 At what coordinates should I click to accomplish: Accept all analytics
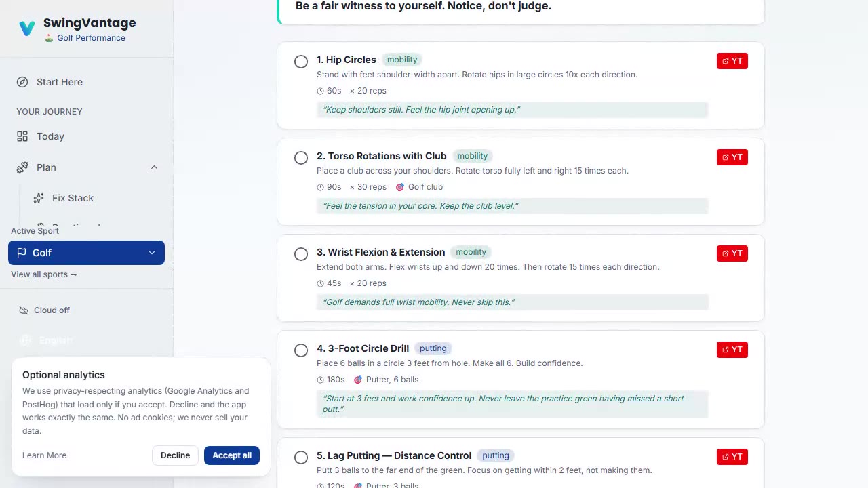232,455
